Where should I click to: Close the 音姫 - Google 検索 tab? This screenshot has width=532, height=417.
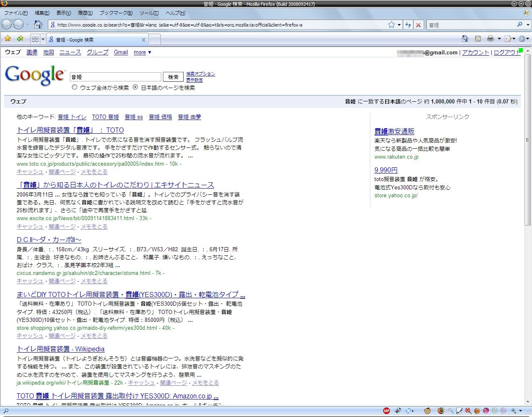pyautogui.click(x=143, y=40)
